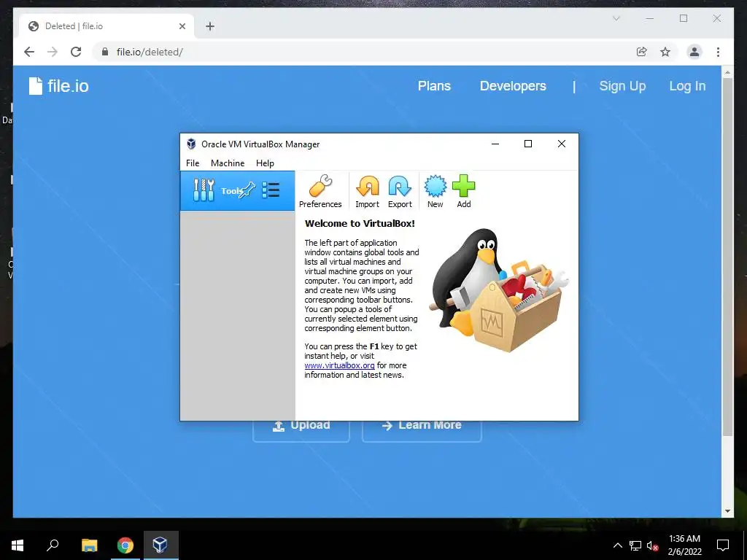Screen dimensions: 747x560
Task: Open the Tools list menu icon
Action: (271, 190)
